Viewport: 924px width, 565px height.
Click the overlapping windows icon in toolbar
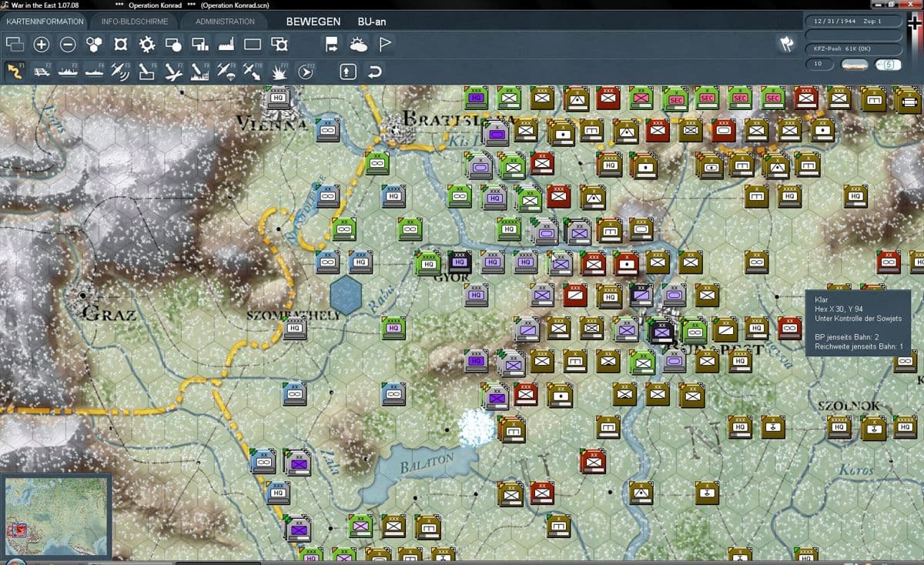click(x=15, y=45)
